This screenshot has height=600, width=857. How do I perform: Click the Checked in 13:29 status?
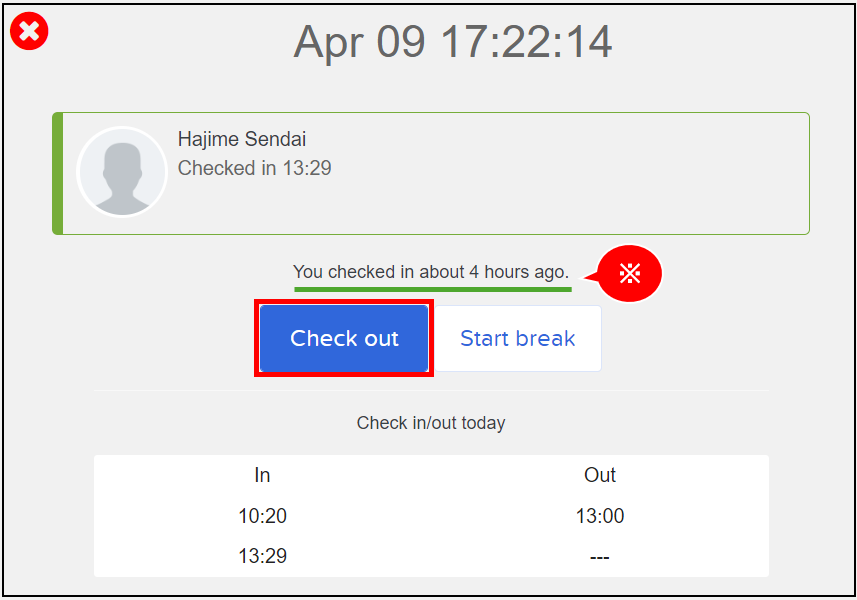(x=255, y=168)
